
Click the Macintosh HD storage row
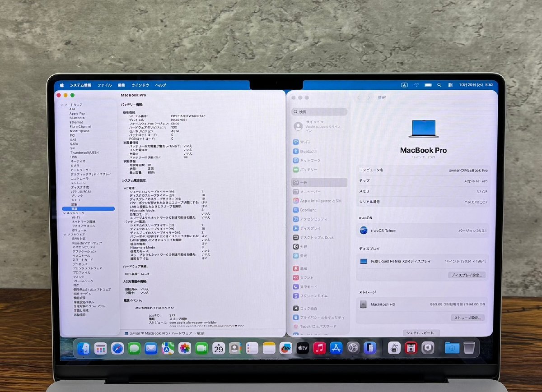(x=423, y=304)
